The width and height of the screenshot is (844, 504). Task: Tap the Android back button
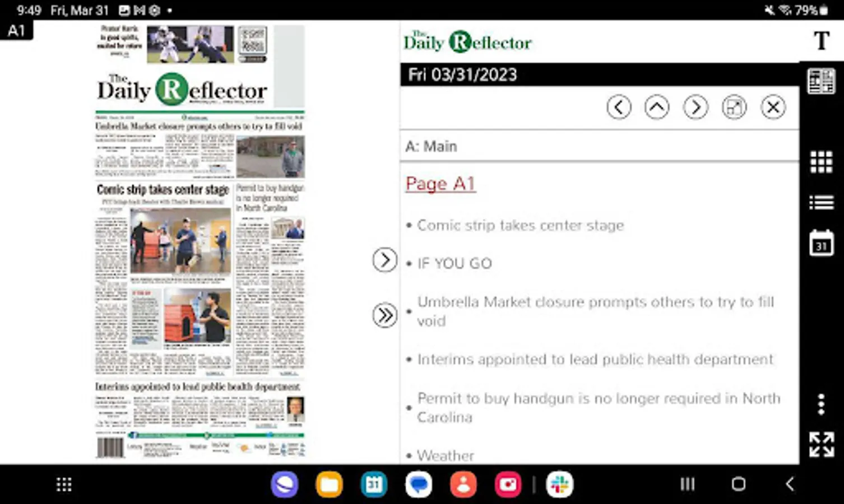click(x=790, y=484)
